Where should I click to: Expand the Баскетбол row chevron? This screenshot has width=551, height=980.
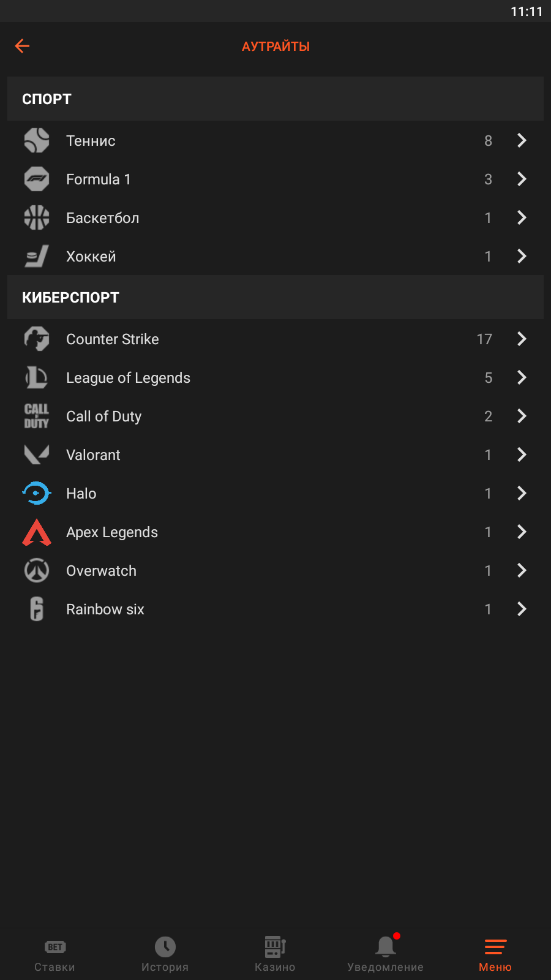point(522,217)
